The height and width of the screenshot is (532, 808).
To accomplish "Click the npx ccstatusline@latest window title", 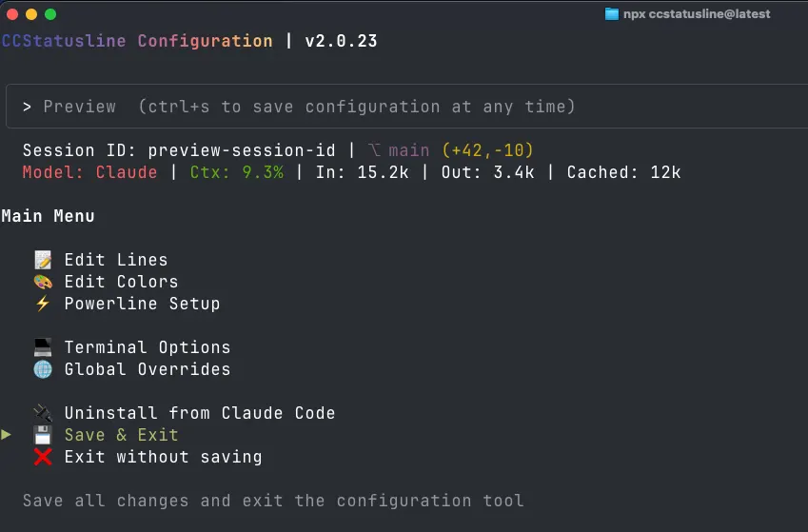I will click(x=697, y=14).
